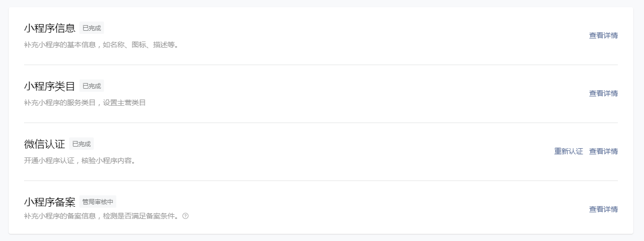
Task: Click the help question-mark icon beside 备案条件
Action: (185, 216)
